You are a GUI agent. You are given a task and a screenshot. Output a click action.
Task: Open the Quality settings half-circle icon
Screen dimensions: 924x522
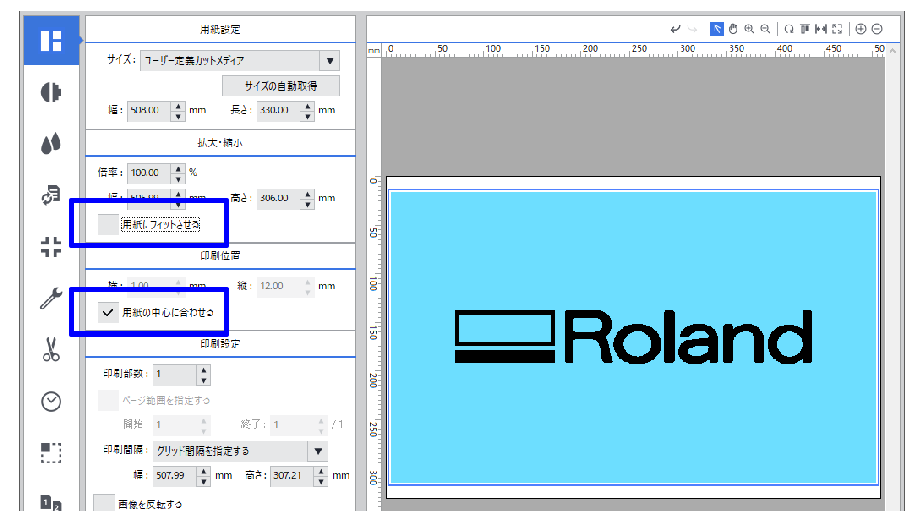pyautogui.click(x=51, y=92)
